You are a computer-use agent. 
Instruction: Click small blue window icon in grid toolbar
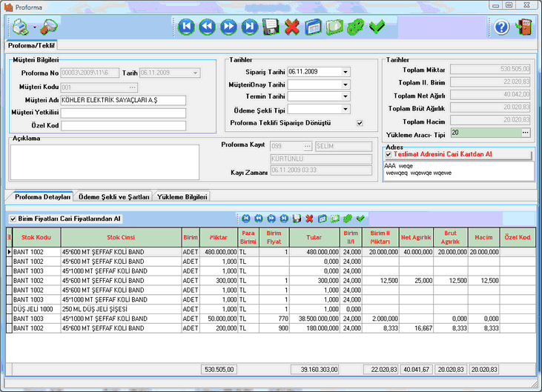point(322,219)
